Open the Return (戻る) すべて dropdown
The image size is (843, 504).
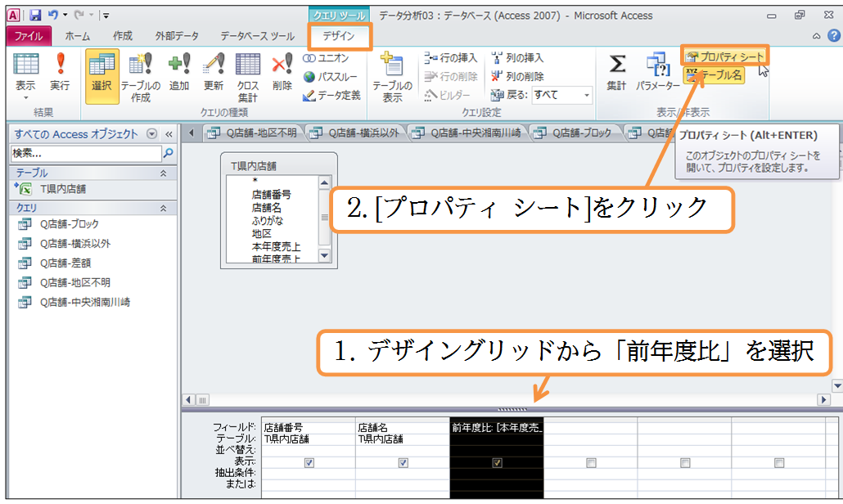tap(587, 95)
